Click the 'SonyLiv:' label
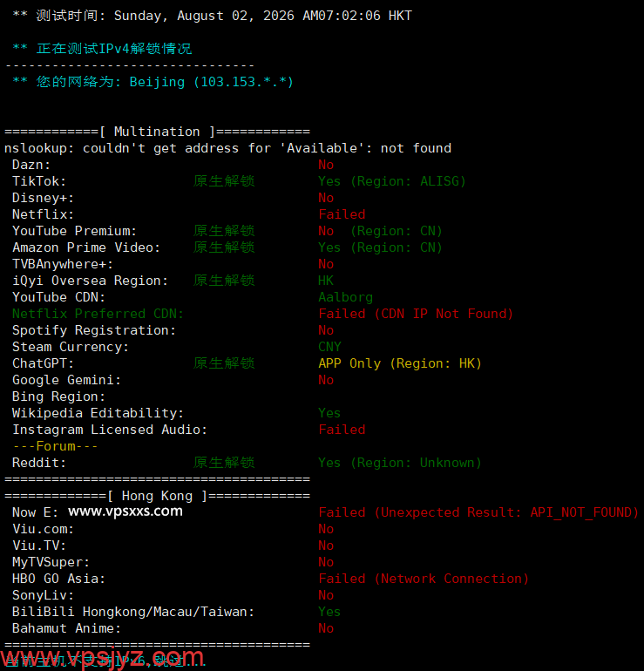 click(x=43, y=595)
